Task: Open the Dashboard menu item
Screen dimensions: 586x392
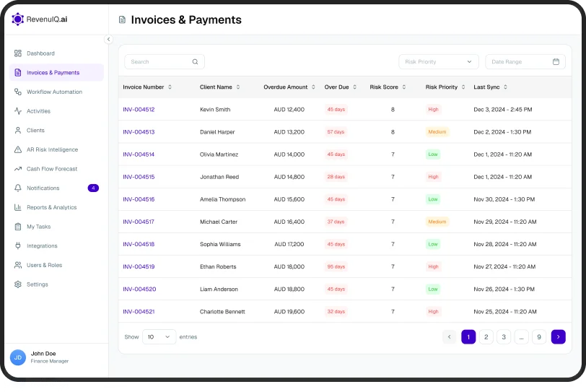Action: pos(56,53)
